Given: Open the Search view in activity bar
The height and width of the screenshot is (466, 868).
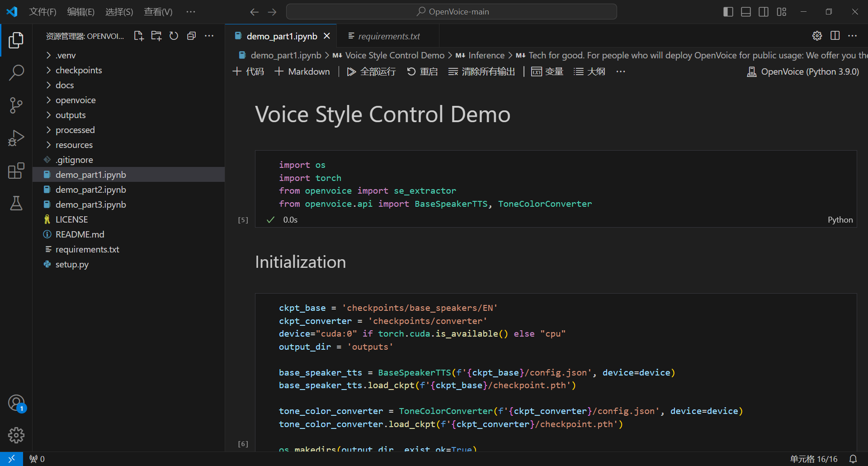Looking at the screenshot, I should (16, 73).
